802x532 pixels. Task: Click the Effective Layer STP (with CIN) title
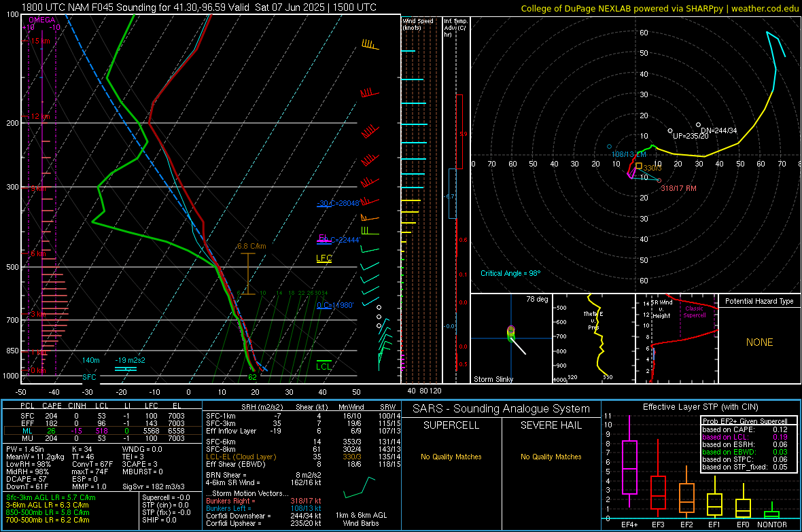tap(700, 407)
